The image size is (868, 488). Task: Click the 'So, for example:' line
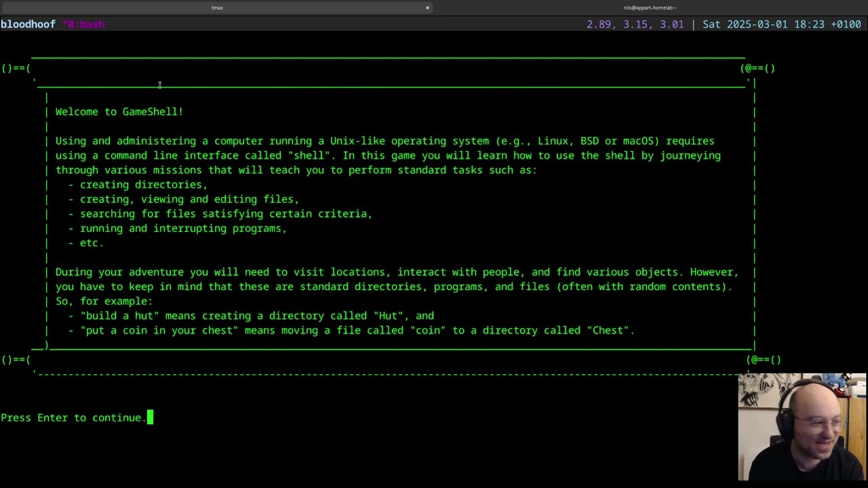(104, 301)
